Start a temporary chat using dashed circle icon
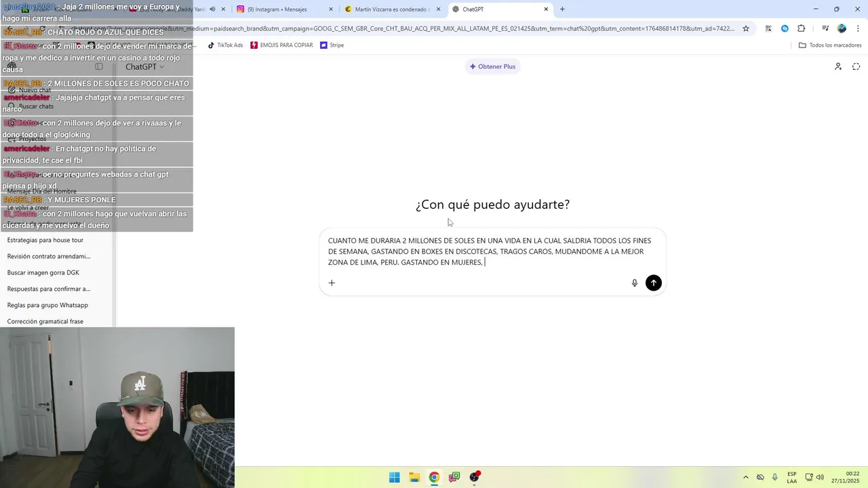The width and height of the screenshot is (868, 488). [856, 66]
